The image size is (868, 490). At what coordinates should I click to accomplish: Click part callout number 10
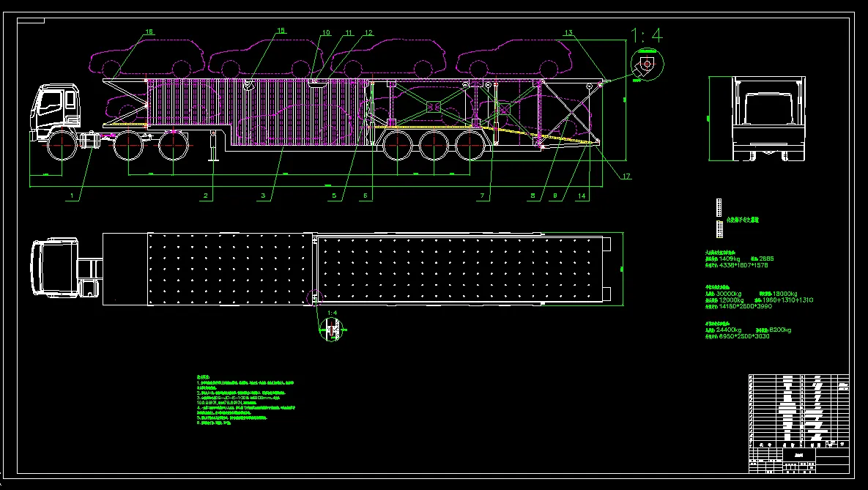(326, 33)
